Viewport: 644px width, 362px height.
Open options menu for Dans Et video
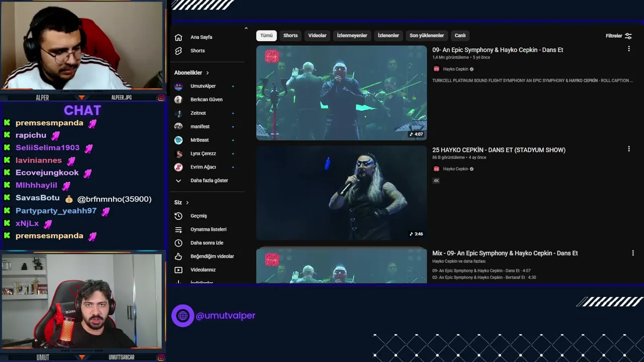(628, 49)
